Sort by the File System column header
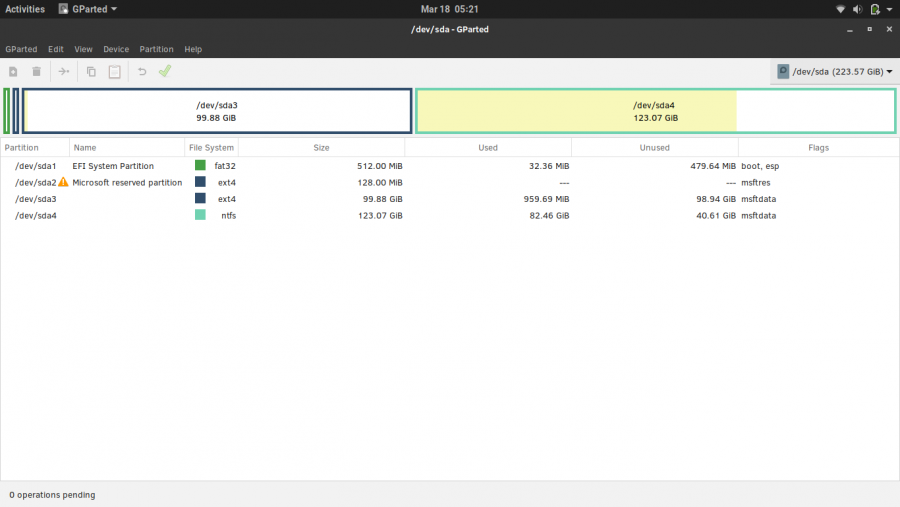Image resolution: width=900 pixels, height=507 pixels. [212, 148]
